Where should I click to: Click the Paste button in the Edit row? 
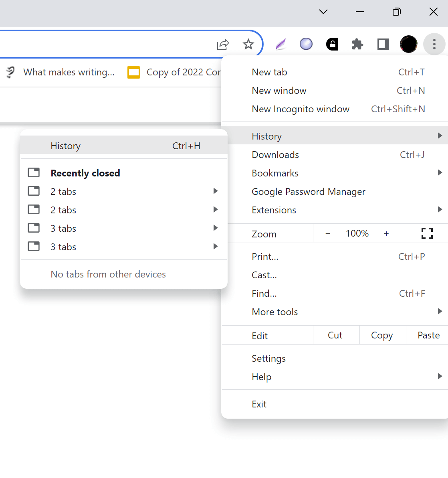tap(428, 335)
